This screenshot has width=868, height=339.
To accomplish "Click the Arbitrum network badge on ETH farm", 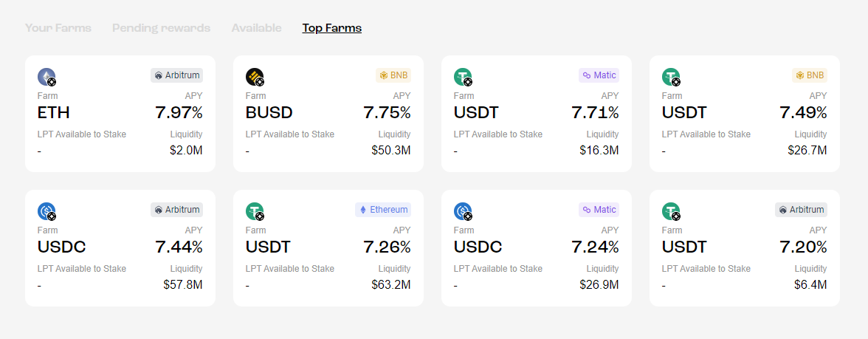I will 176,75.
